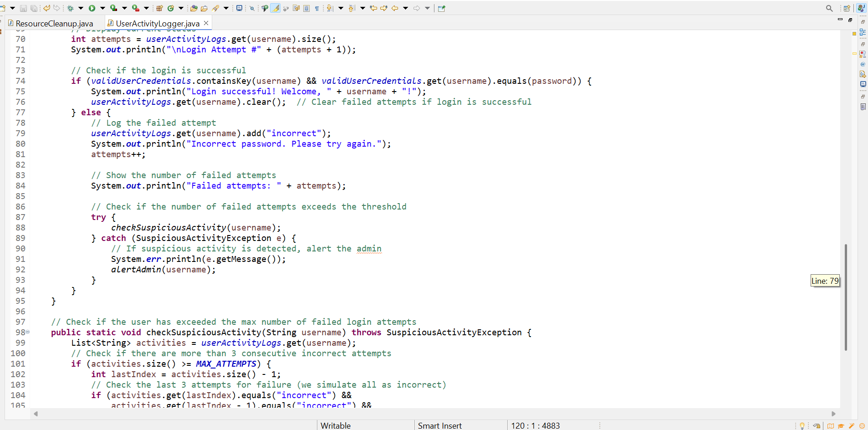Navigate back with the yellow left arrow
The image size is (868, 430).
point(395,8)
